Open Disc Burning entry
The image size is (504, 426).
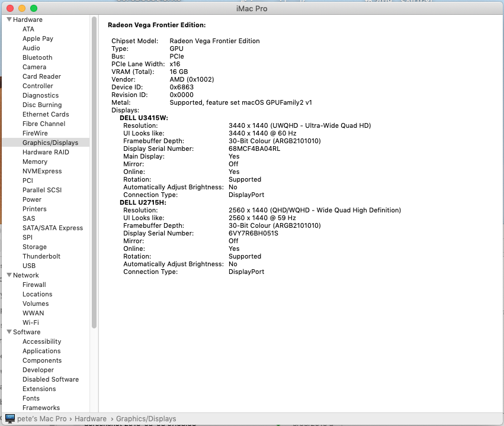point(42,105)
